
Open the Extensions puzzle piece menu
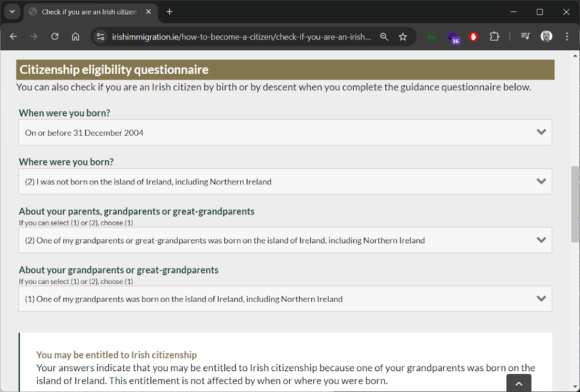[x=494, y=36]
